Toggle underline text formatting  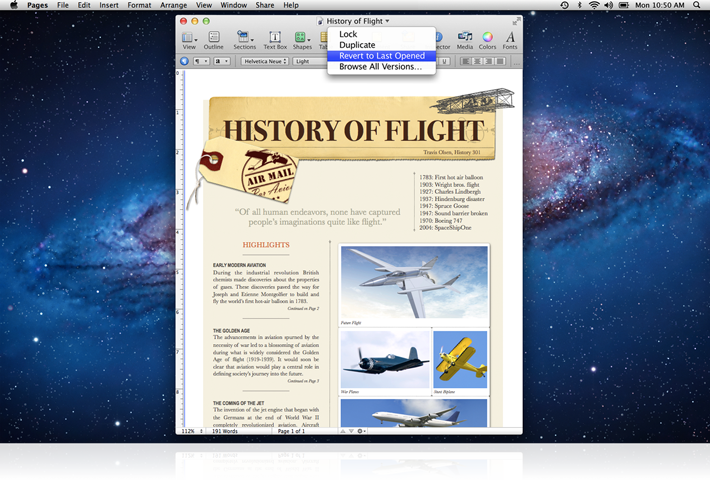[x=444, y=61]
